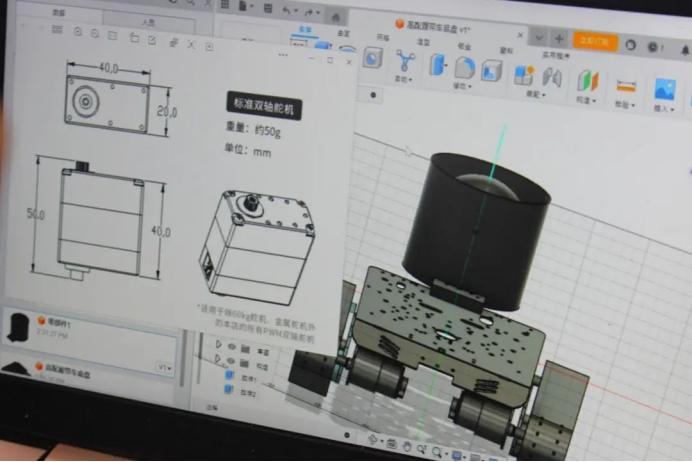The width and height of the screenshot is (692, 462).
Task: Select the automate branching-nodes icon
Action: 405,61
